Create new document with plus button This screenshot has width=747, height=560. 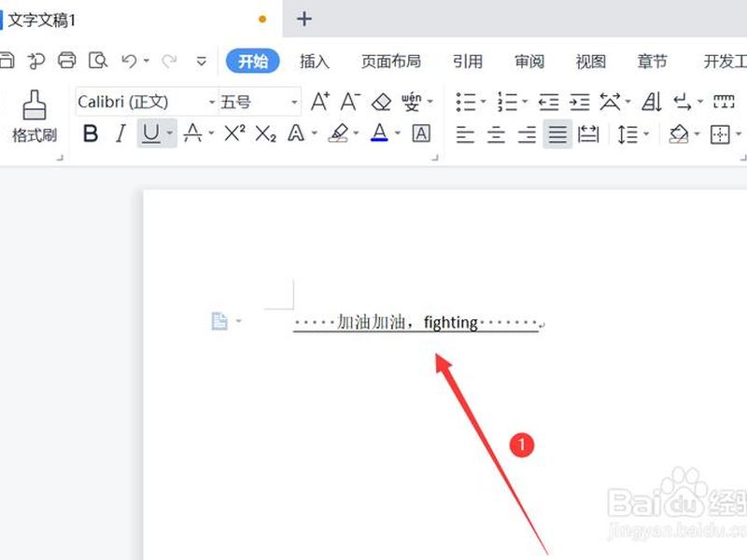click(304, 19)
